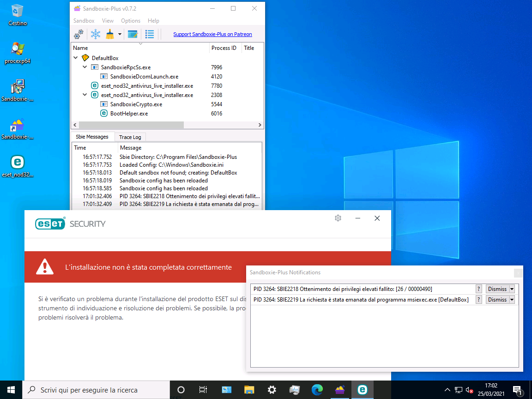The image size is (532, 399).
Task: Click the Process ID column header
Action: (x=225, y=48)
